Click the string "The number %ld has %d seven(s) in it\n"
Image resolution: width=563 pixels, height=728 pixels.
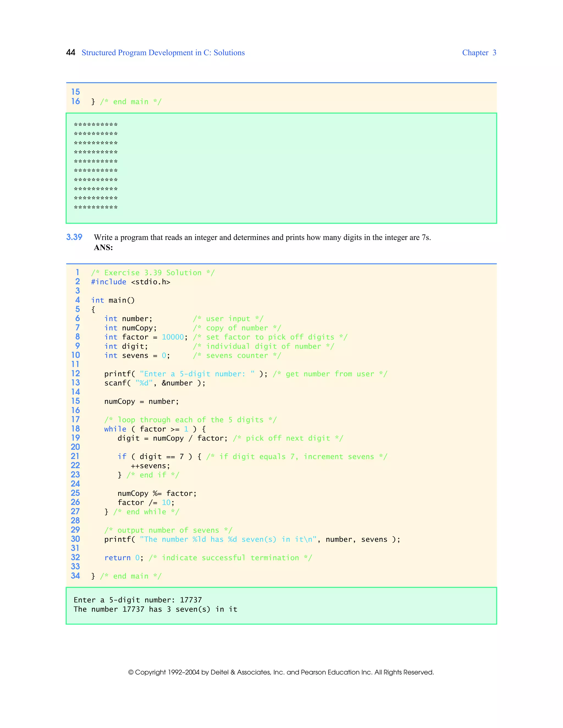click(228, 540)
